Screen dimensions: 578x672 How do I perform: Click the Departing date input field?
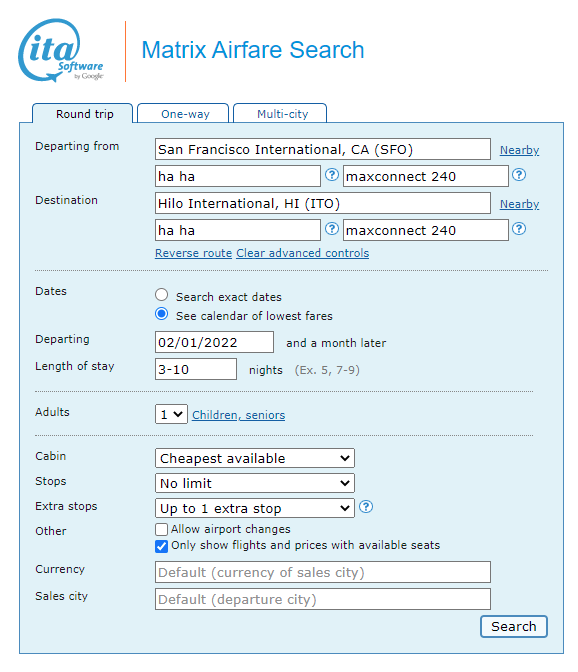coord(214,342)
